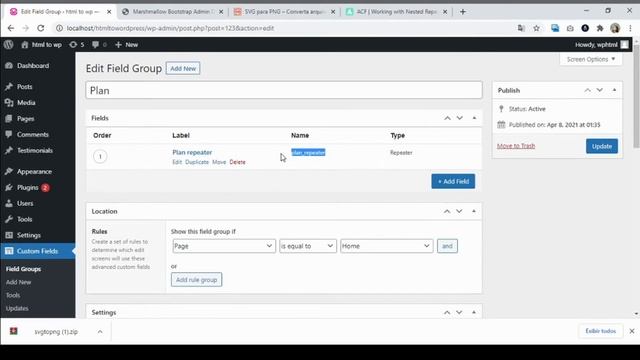Open the browser extensions puzzle icon
The image size is (640, 360).
600,28
